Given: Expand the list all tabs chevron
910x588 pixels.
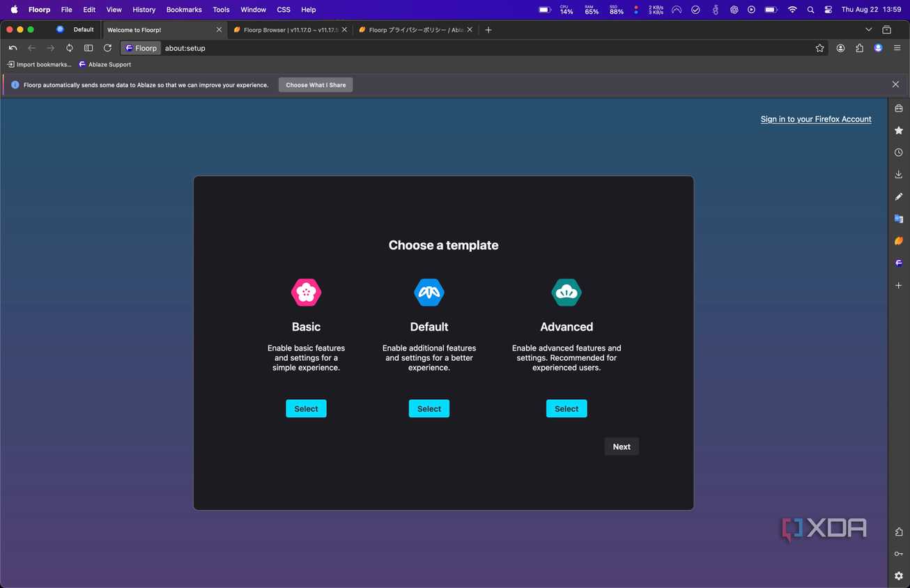Looking at the screenshot, I should pos(868,30).
